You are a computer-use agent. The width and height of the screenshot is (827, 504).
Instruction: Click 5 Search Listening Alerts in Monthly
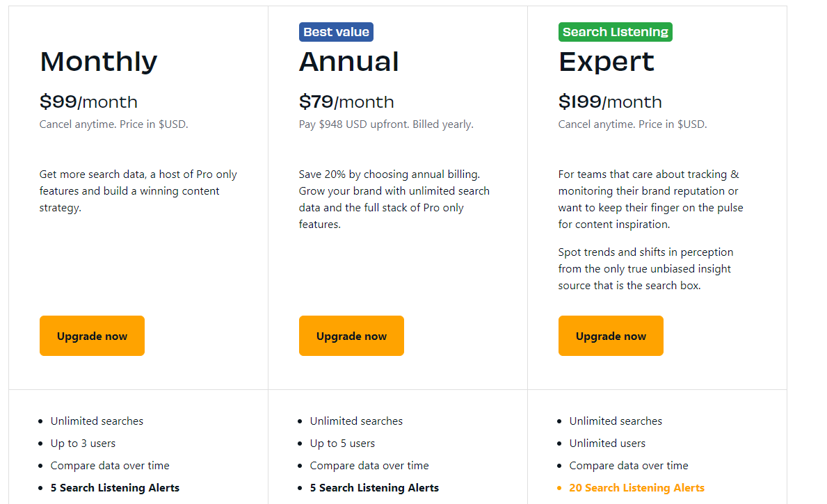115,488
